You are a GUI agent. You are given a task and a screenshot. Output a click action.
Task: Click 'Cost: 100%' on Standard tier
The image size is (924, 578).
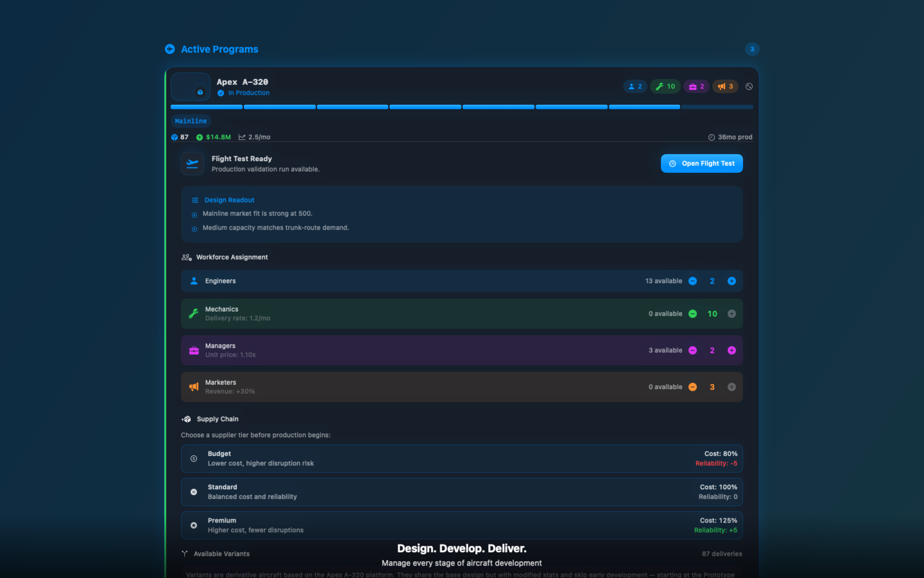pyautogui.click(x=718, y=487)
